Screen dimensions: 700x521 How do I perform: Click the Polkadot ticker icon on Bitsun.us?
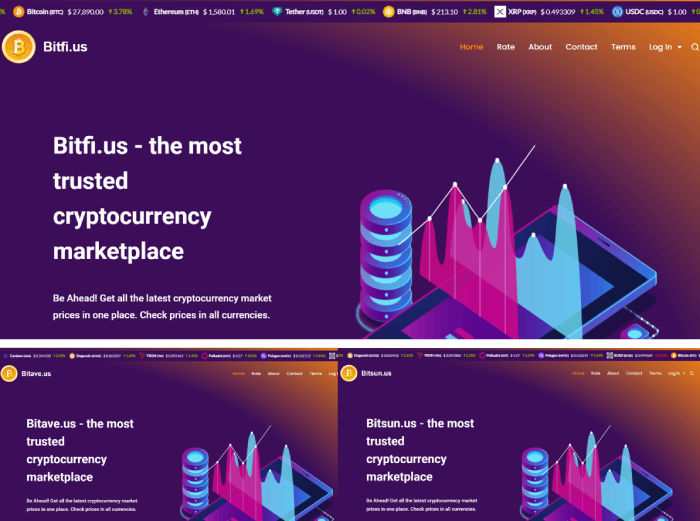point(482,356)
